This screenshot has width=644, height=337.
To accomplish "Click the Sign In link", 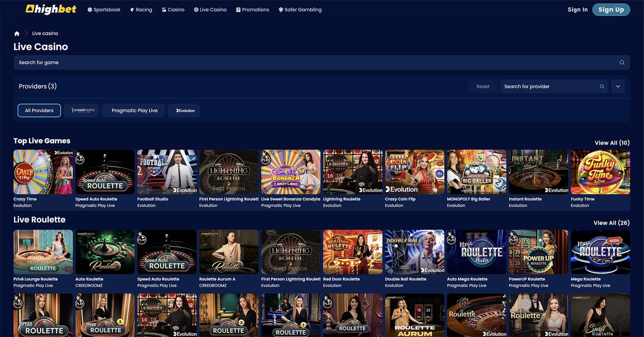I will click(577, 10).
